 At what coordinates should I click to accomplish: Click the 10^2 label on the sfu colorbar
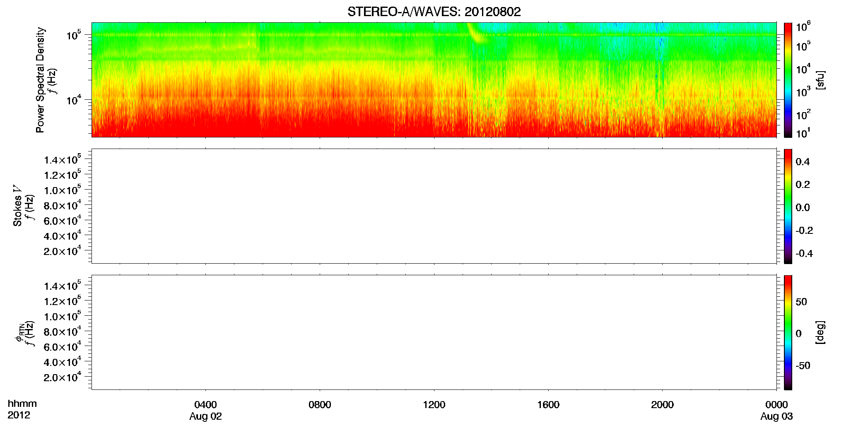803,114
